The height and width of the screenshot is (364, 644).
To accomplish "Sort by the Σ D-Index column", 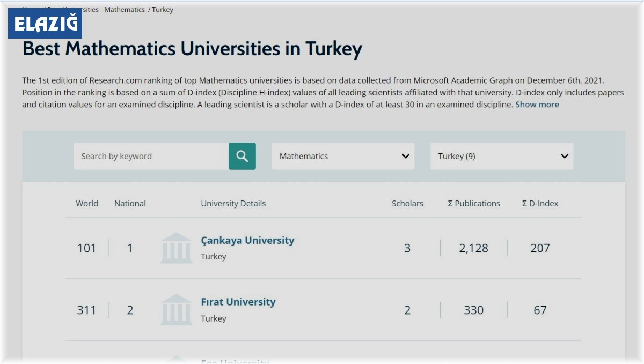I will 539,203.
